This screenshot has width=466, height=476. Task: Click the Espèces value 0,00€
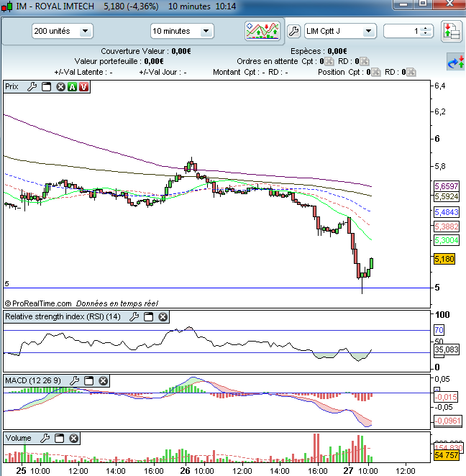pyautogui.click(x=337, y=51)
